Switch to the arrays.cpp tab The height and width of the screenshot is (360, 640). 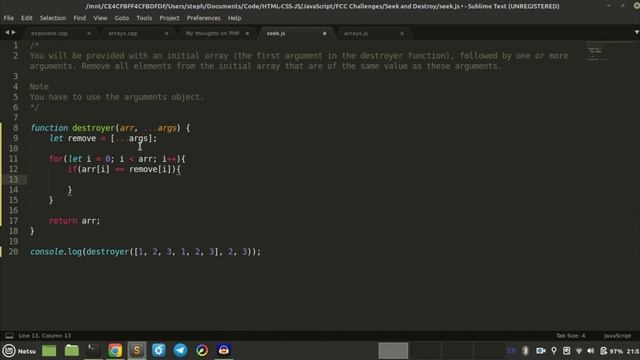pos(123,33)
